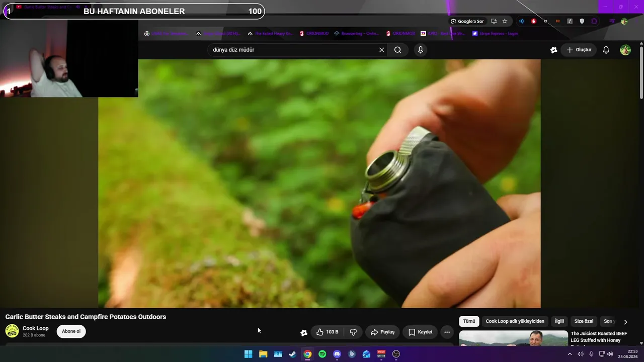This screenshot has width=644, height=362.
Task: Open the Stripe Express - Login bookmark
Action: coord(495,34)
